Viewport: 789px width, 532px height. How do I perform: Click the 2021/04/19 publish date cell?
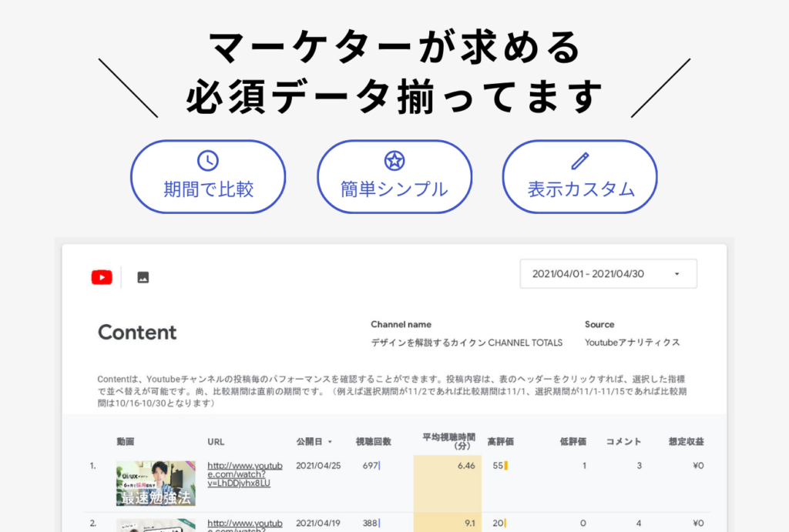tap(318, 523)
